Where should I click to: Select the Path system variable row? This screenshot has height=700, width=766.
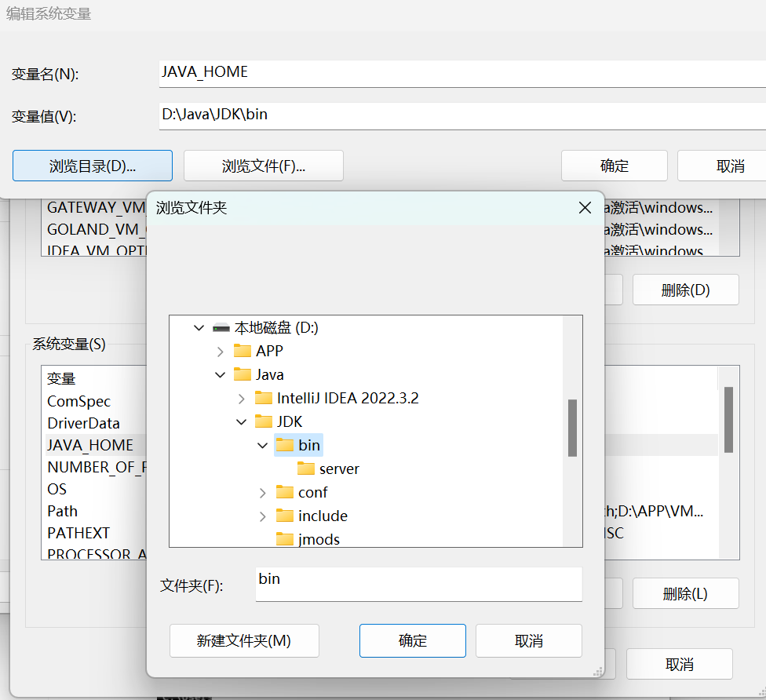coord(63,511)
